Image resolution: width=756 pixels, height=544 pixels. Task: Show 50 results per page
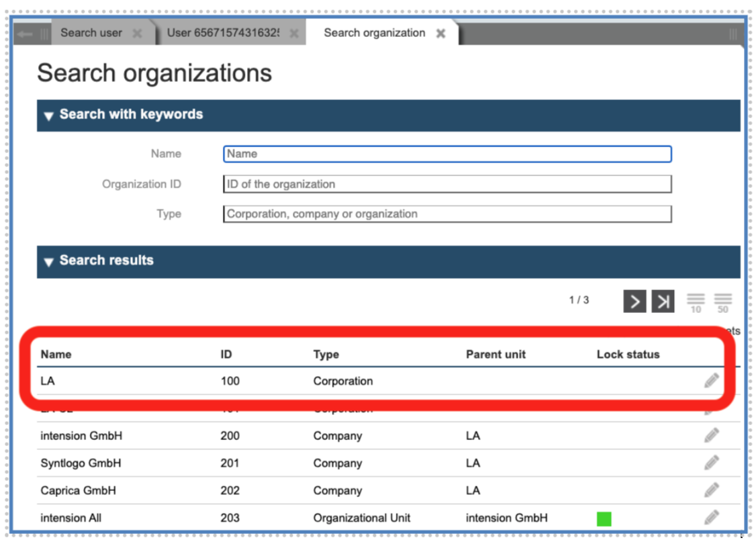pyautogui.click(x=722, y=303)
